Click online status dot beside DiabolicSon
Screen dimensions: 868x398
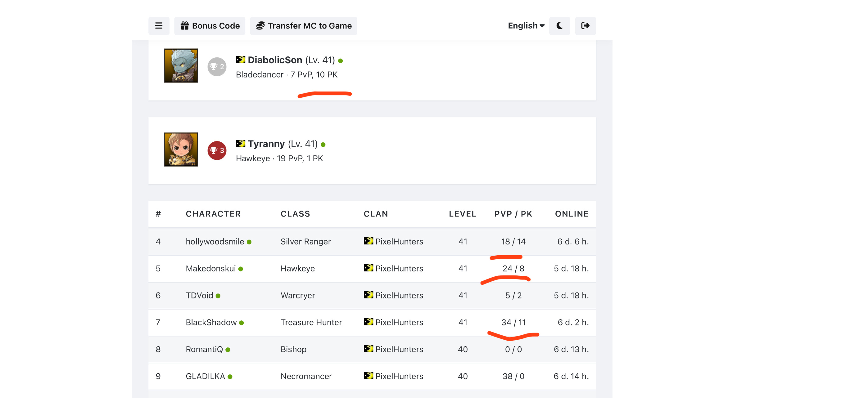(x=340, y=61)
